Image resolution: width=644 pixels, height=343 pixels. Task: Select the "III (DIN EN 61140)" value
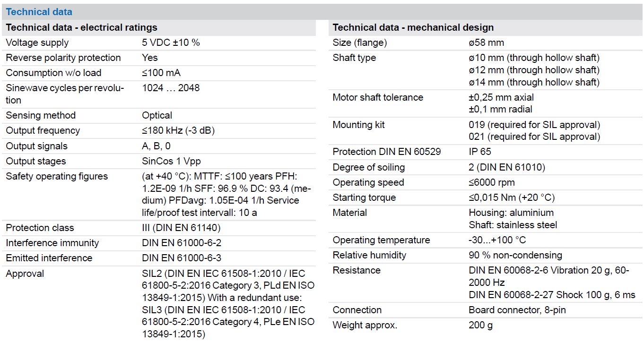181,228
